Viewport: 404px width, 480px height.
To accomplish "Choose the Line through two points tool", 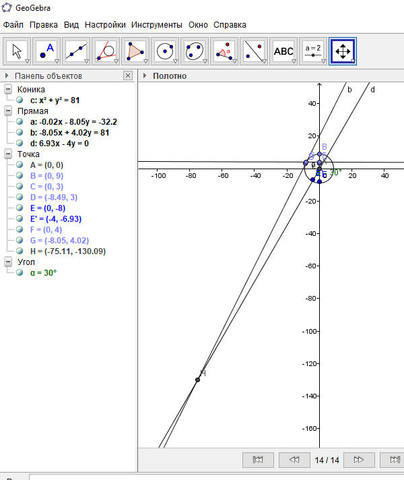I will [77, 52].
